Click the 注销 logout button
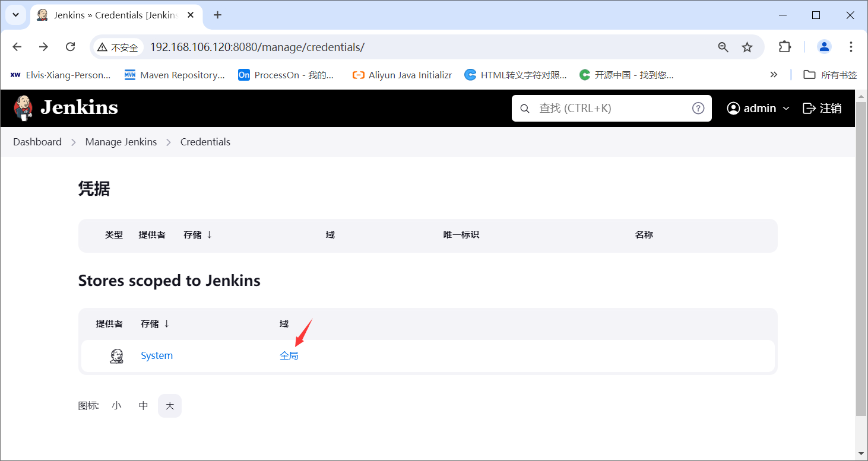Image resolution: width=868 pixels, height=461 pixels. pos(822,108)
